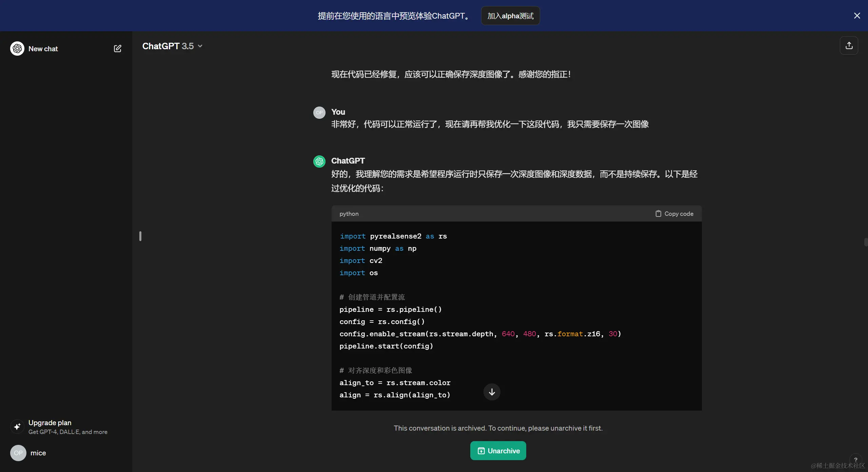Click the ChatGPT logo in the sidebar
The width and height of the screenshot is (868, 472).
pos(17,49)
